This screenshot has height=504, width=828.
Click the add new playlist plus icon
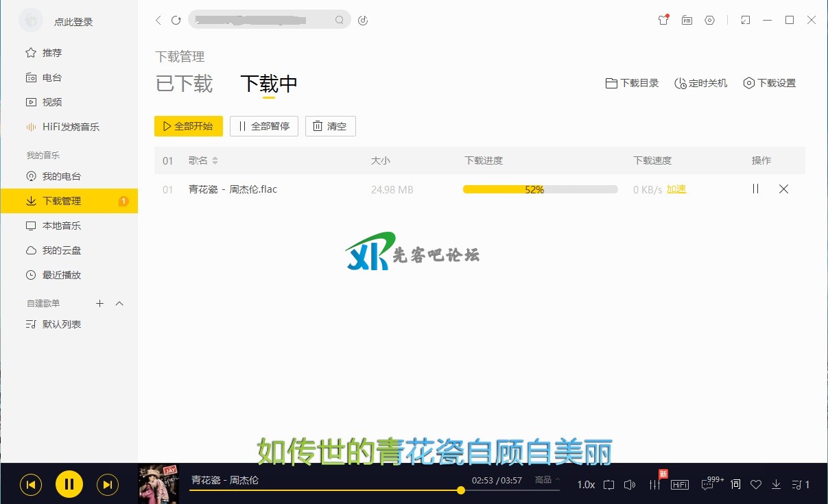99,303
